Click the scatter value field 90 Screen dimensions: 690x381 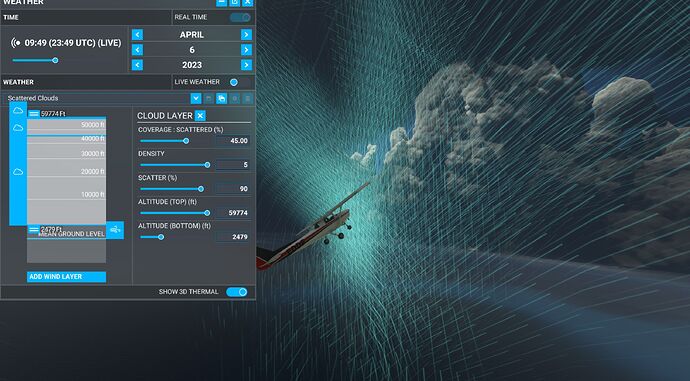pyautogui.click(x=233, y=189)
